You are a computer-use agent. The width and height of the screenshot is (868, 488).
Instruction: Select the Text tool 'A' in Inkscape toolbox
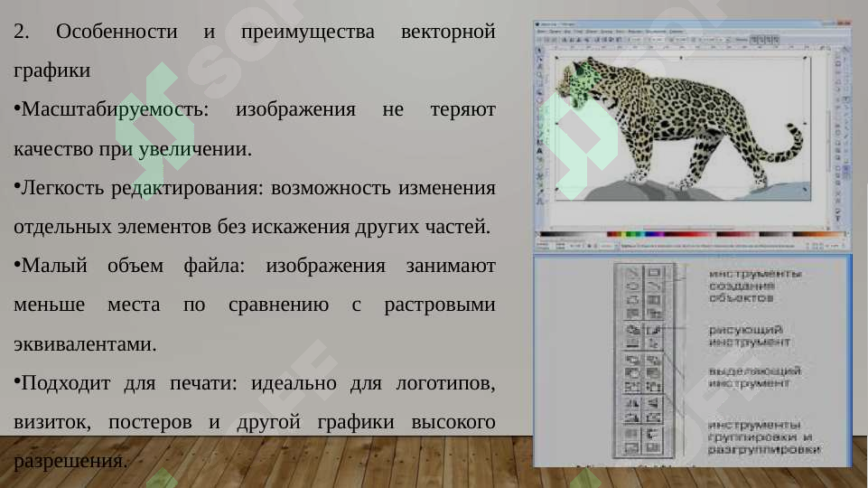click(x=540, y=150)
